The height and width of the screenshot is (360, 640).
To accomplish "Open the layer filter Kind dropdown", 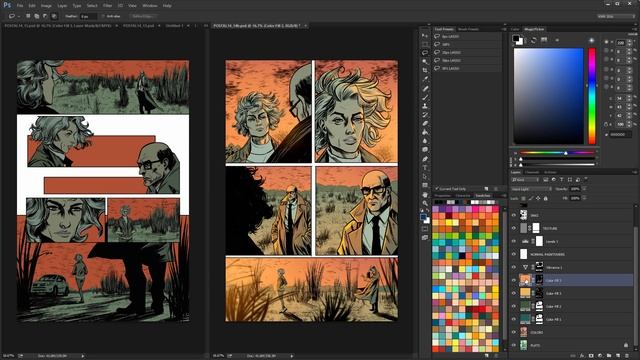I will pyautogui.click(x=525, y=180).
